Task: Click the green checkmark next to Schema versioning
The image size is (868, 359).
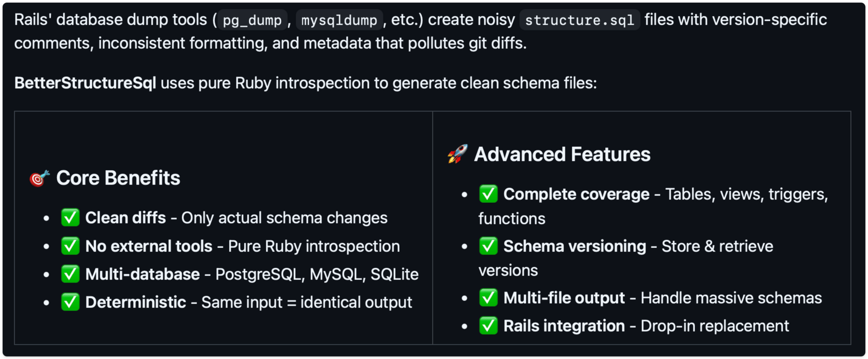Action: click(488, 246)
